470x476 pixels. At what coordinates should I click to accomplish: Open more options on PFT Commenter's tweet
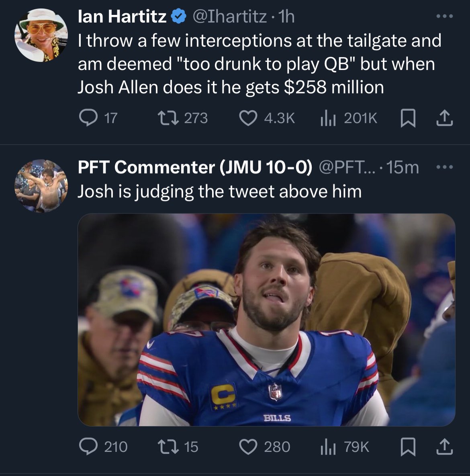(445, 167)
